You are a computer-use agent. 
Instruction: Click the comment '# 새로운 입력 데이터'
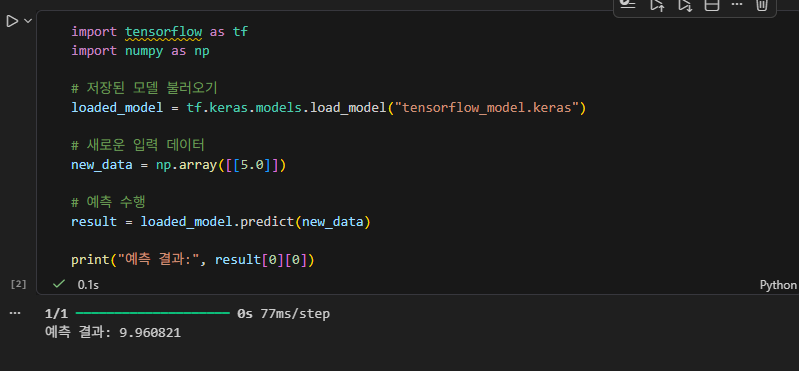138,145
